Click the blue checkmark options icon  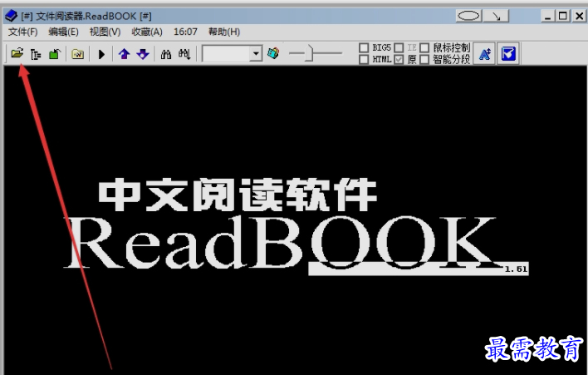click(508, 54)
